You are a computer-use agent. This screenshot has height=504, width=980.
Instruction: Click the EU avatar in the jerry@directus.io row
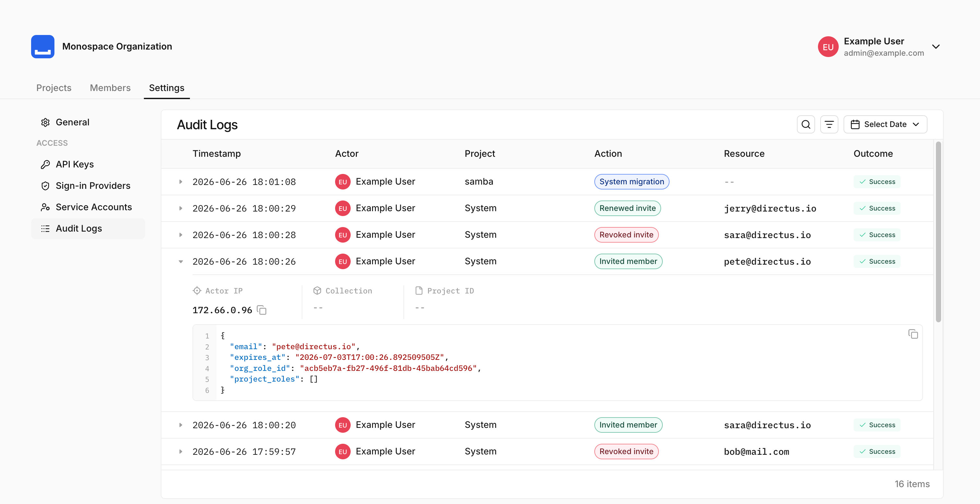tap(343, 208)
